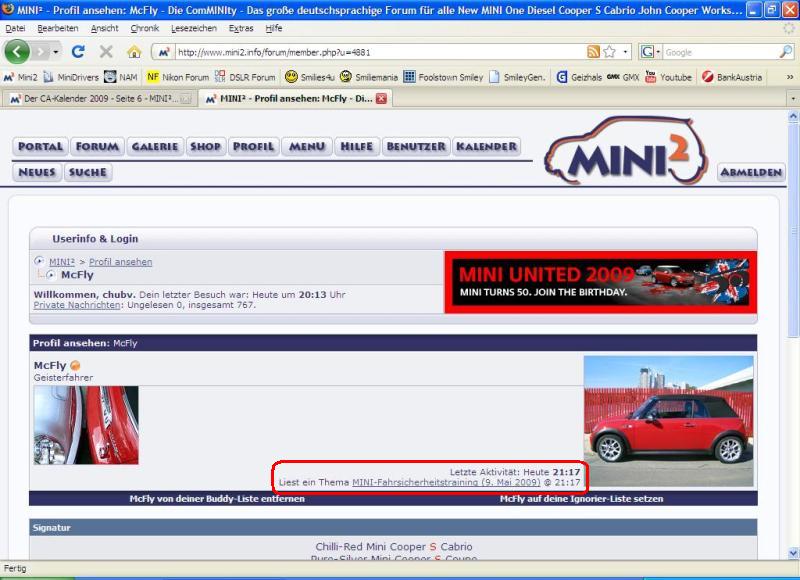Switch to the CA-Kalender 2009 tab
Viewport: 800px width, 580px height.
[x=96, y=99]
